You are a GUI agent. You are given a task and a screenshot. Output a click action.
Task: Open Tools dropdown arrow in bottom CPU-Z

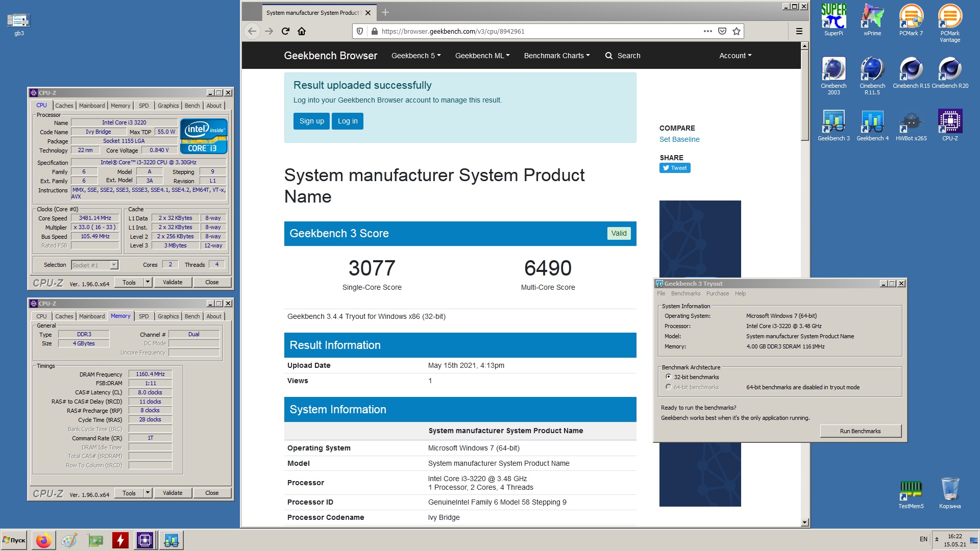point(148,493)
